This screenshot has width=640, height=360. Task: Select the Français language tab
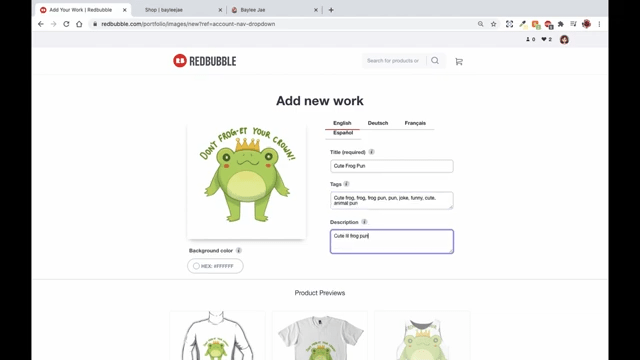coord(415,123)
